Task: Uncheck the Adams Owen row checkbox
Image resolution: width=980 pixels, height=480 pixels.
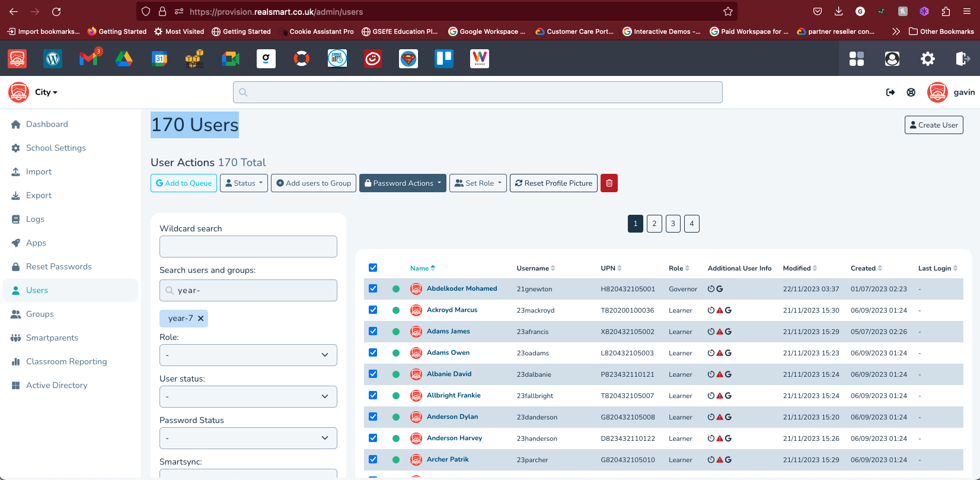Action: tap(373, 353)
